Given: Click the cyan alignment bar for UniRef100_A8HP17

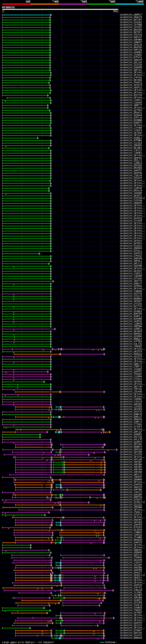Looking at the screenshot, I should coord(27,15).
